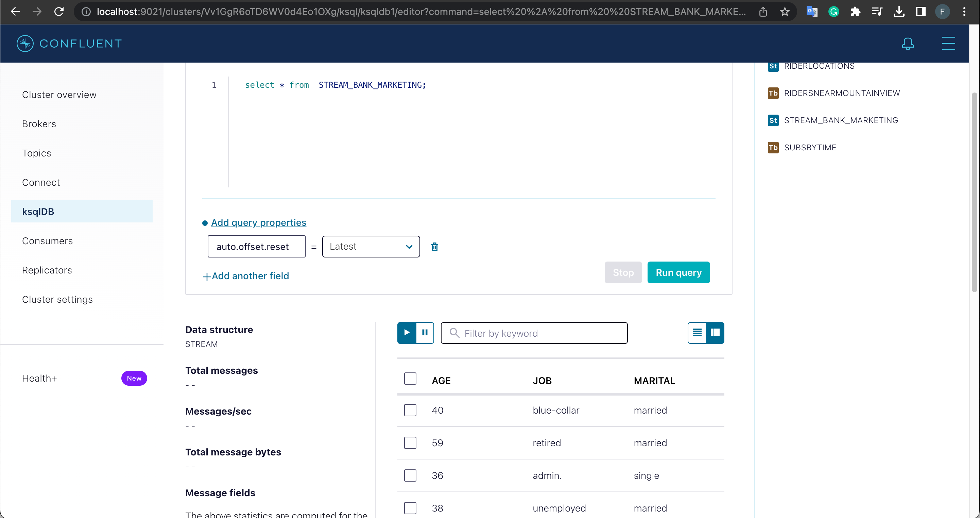This screenshot has width=980, height=518.
Task: Open Topics in the sidebar
Action: (36, 153)
